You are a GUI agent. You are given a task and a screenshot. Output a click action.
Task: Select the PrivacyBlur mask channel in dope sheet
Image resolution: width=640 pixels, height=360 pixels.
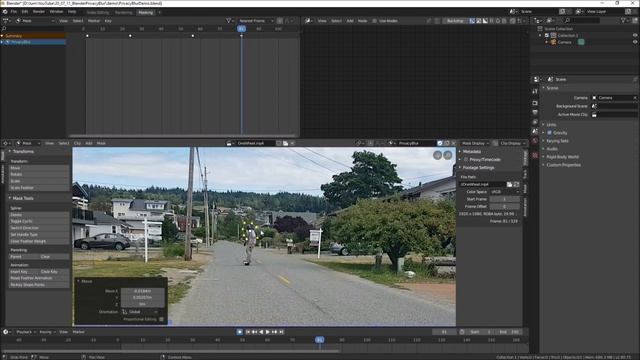(33, 42)
